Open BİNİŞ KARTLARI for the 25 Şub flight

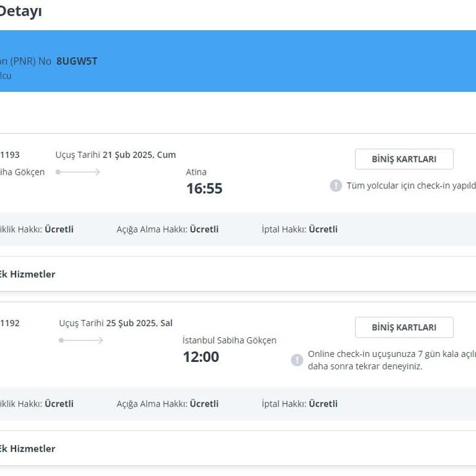point(403,328)
